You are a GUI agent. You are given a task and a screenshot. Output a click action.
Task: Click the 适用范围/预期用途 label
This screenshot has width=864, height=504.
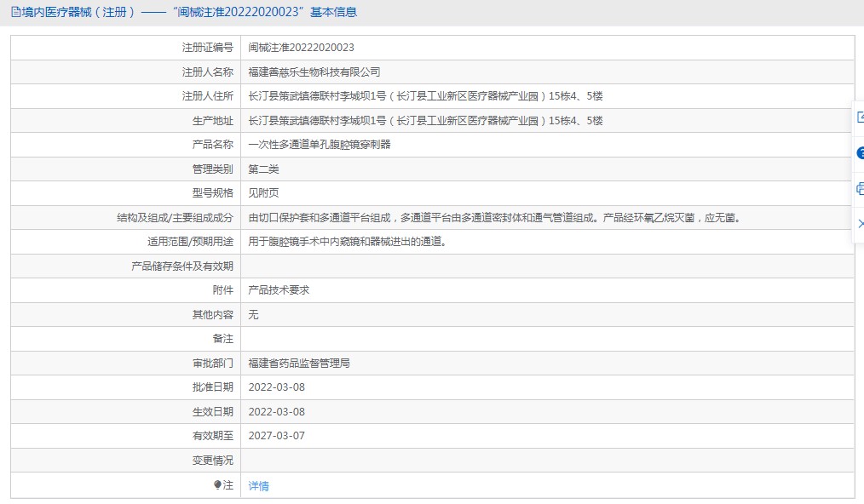pos(190,241)
